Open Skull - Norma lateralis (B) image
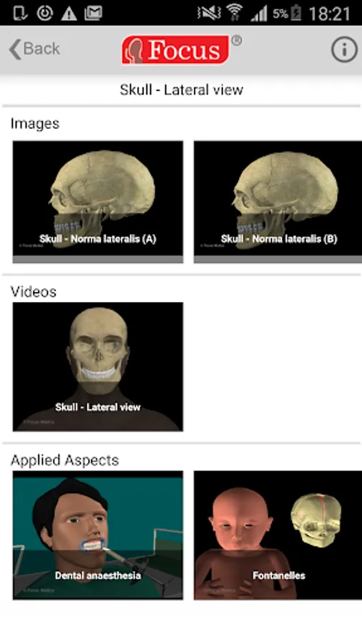 pos(278,202)
